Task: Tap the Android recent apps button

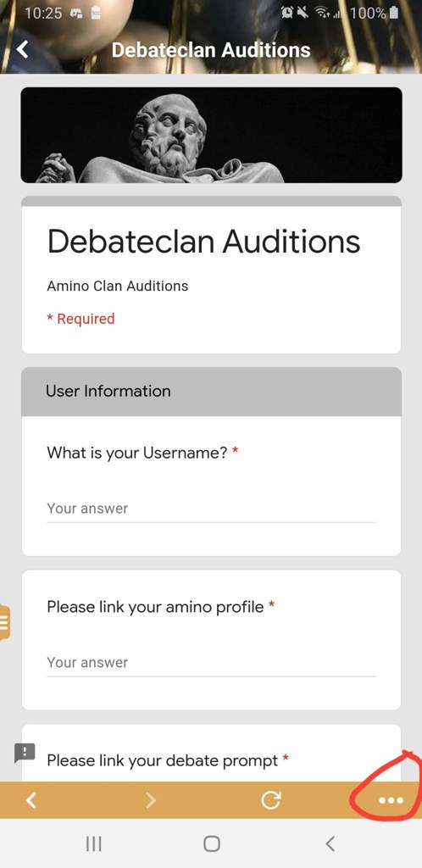Action: [x=93, y=843]
